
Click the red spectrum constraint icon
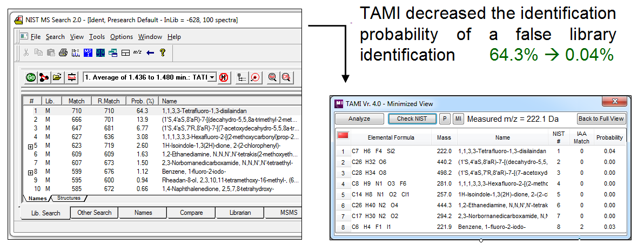coord(72,77)
